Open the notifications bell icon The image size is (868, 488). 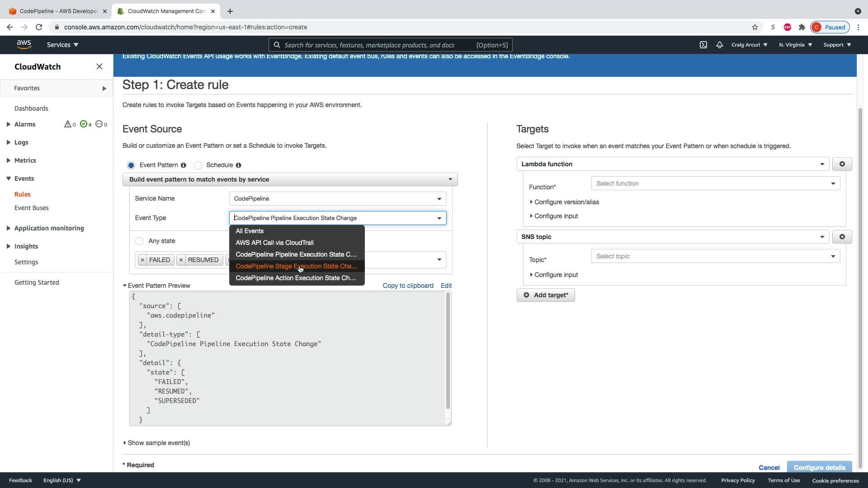[719, 45]
